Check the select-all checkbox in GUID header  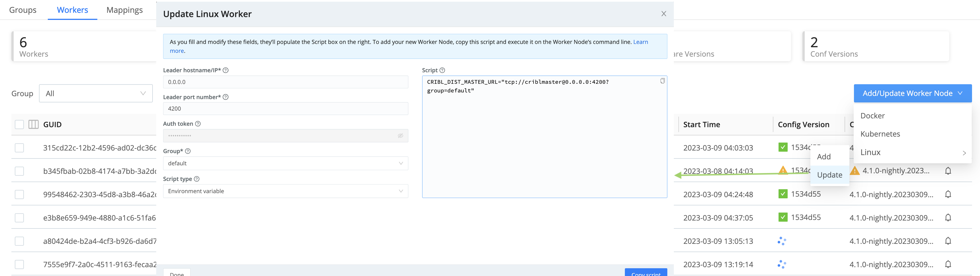pyautogui.click(x=19, y=124)
